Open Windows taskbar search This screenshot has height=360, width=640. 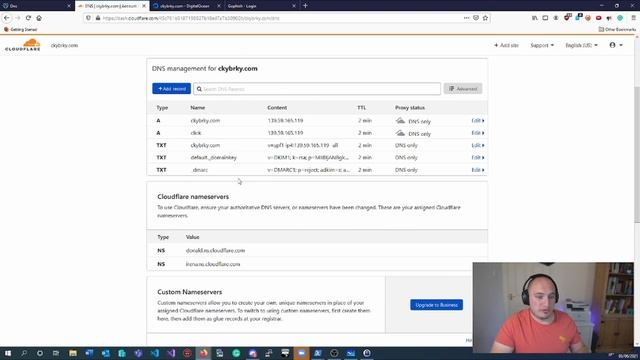pos(24,353)
